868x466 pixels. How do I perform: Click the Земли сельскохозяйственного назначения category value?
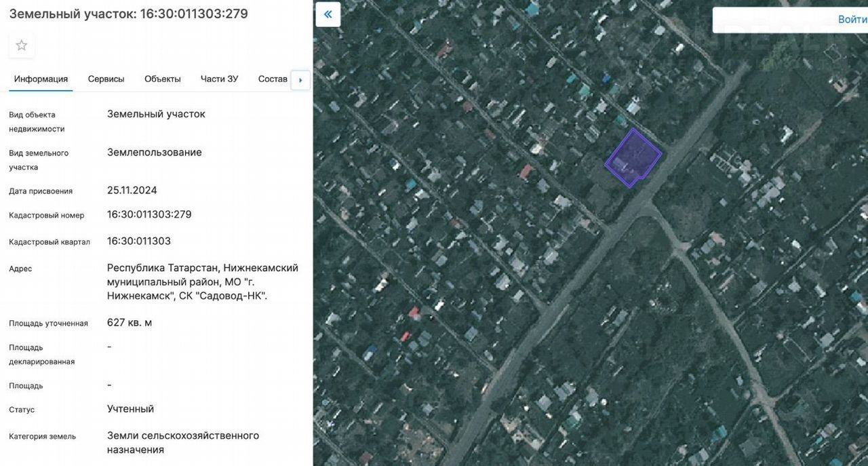(183, 442)
